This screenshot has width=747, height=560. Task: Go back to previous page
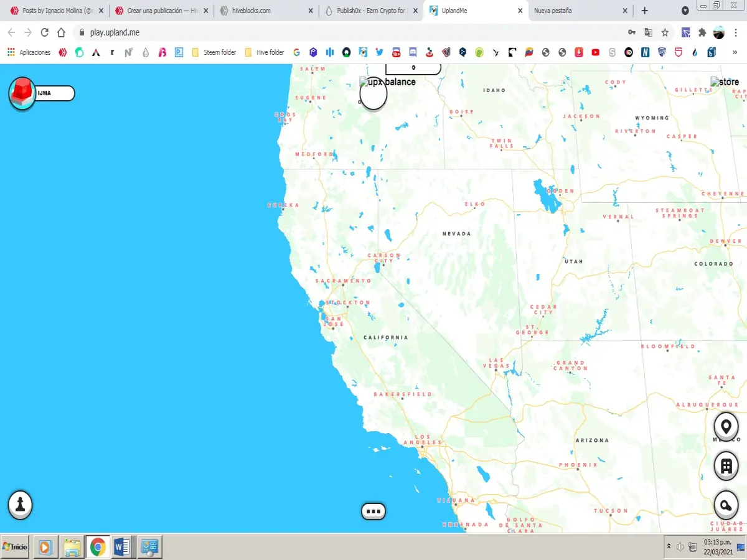11,32
